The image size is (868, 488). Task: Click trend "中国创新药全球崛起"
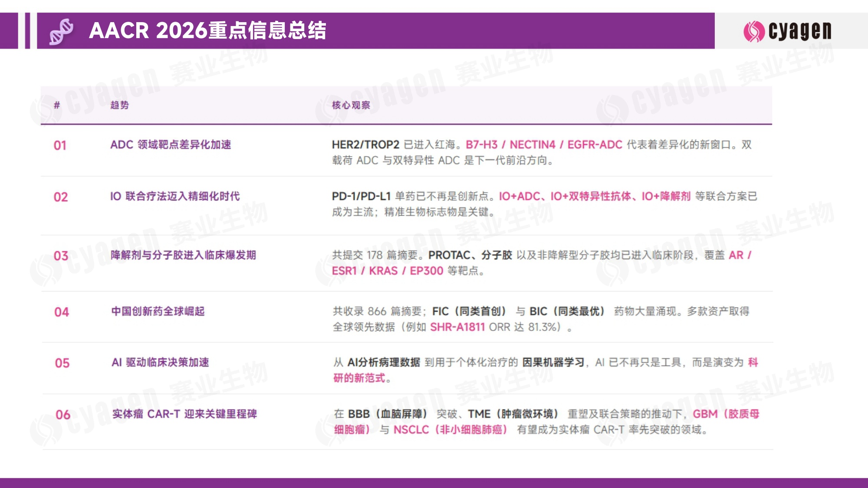[x=158, y=311]
